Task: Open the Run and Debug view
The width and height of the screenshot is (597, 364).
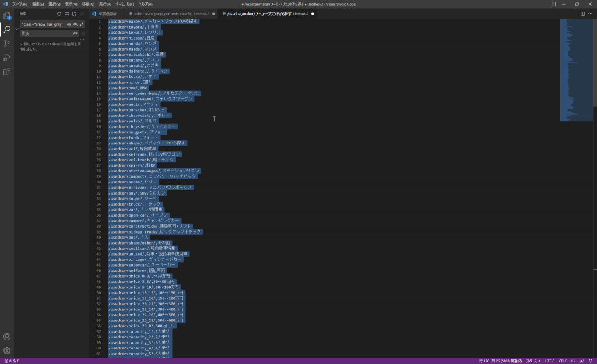Action: coord(7,58)
